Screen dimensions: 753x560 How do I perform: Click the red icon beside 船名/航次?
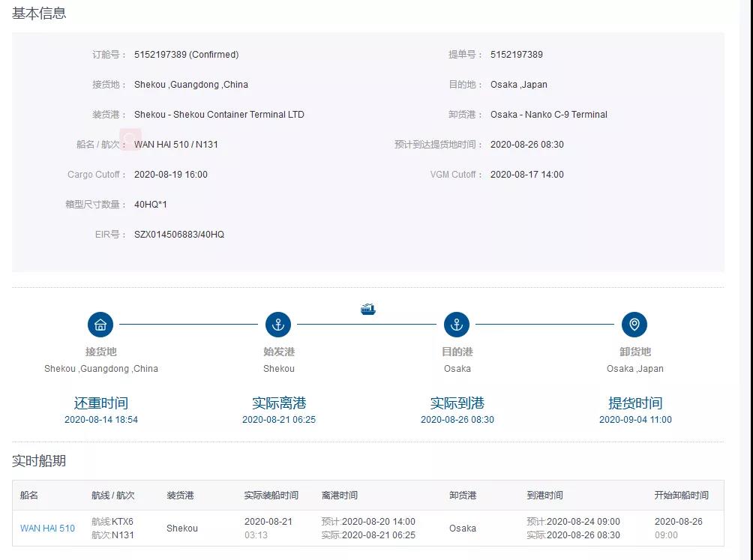(x=130, y=139)
